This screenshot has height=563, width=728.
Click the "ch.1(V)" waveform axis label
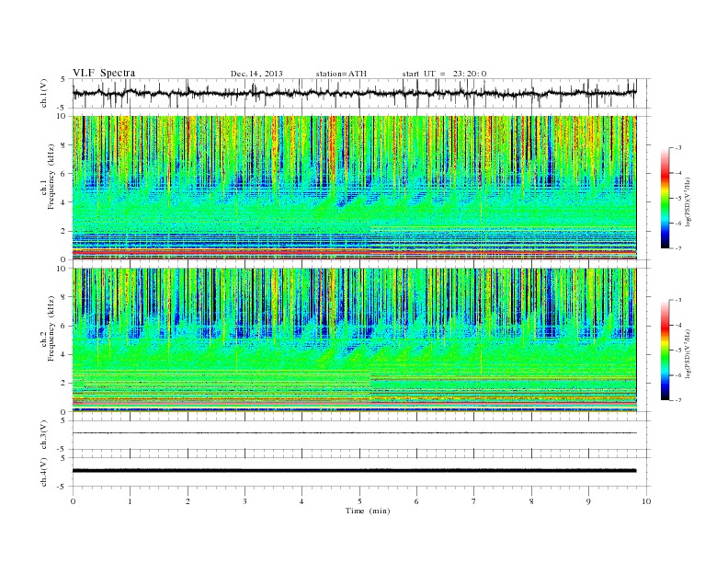43,93
